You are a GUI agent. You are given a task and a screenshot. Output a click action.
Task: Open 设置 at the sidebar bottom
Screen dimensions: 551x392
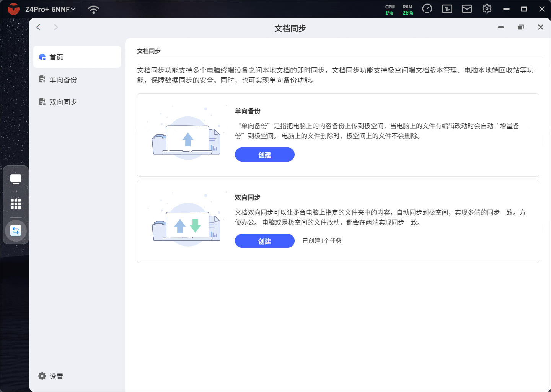pos(51,376)
